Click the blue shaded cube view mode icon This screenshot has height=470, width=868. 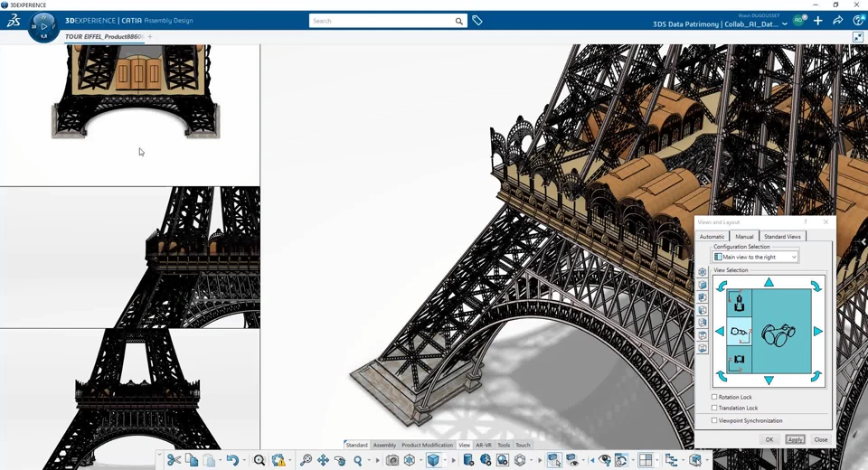(433, 460)
